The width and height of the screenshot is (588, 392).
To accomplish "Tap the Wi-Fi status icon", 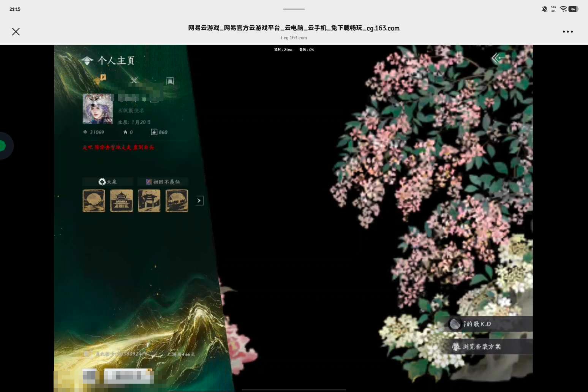I will 563,9.
